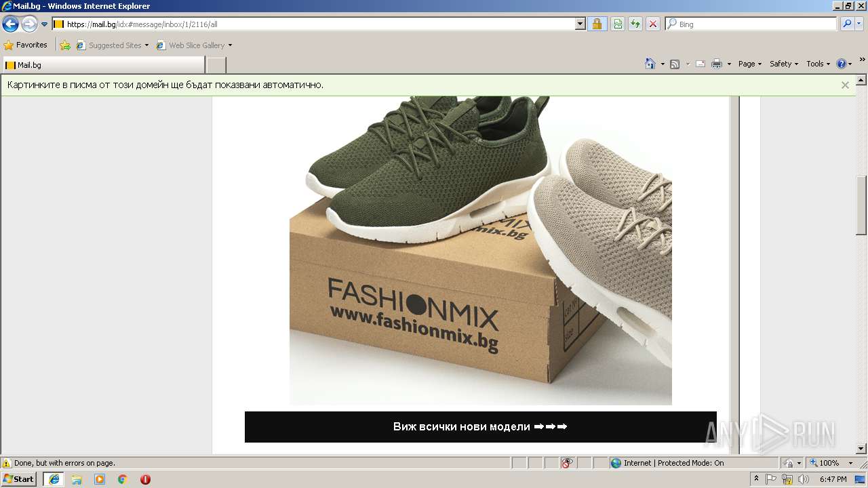Viewport: 868px width, 488px height.
Task: Click the Action Center flag icon
Action: point(771,479)
